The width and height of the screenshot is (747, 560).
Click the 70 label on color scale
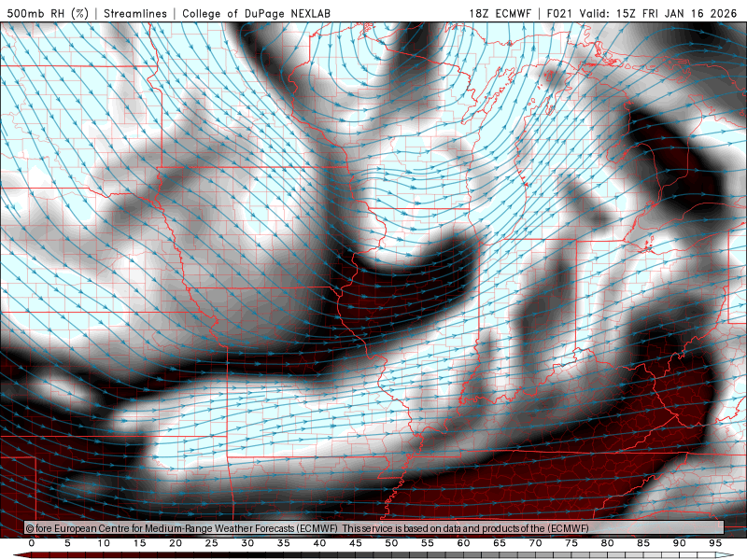coord(535,543)
